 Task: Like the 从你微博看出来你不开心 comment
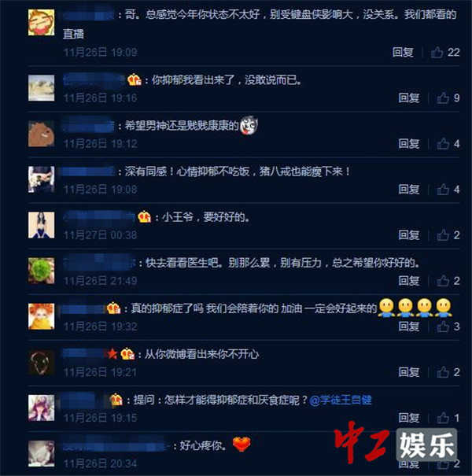tap(443, 372)
